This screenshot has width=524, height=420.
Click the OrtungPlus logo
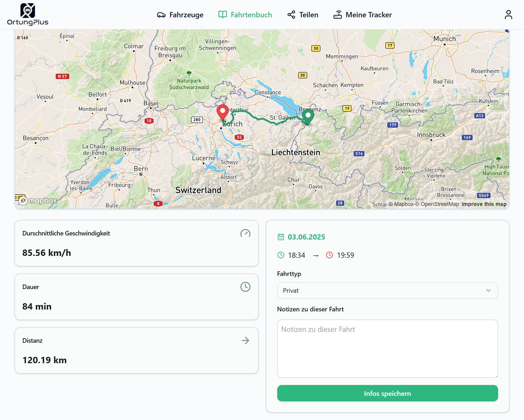(27, 14)
